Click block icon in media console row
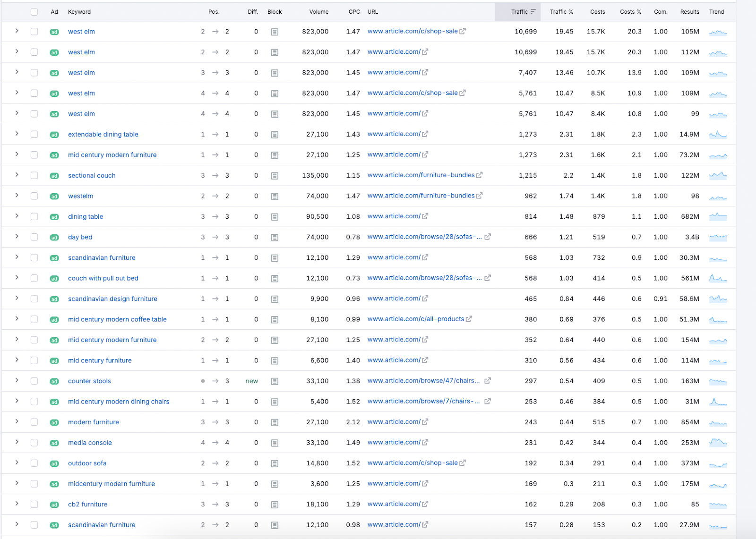This screenshot has width=756, height=539. tap(275, 443)
